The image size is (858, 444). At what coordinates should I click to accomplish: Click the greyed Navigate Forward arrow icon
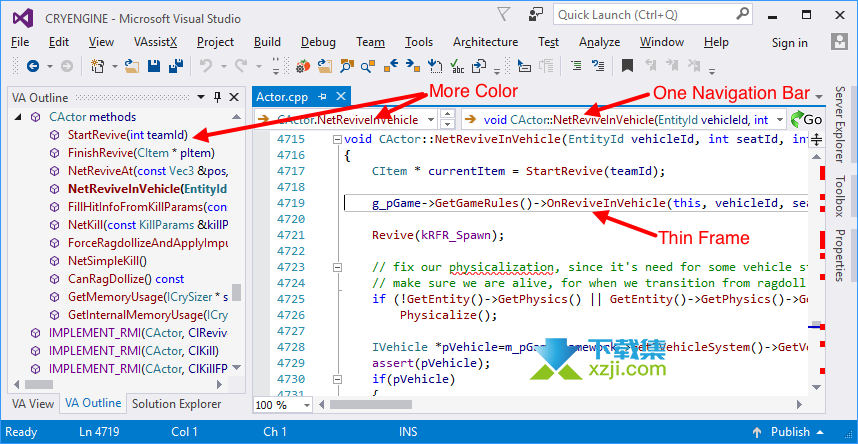pyautogui.click(x=67, y=67)
